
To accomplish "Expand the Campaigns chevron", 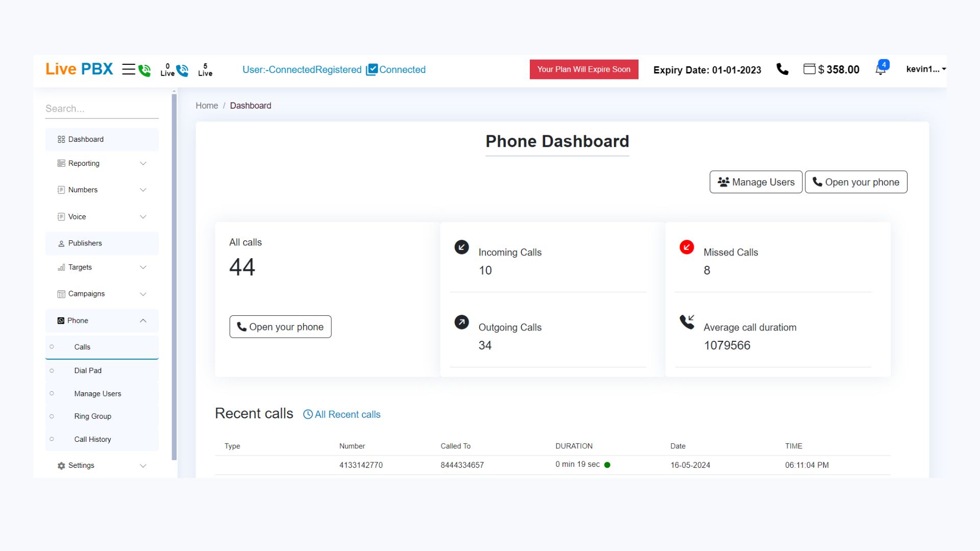I will pyautogui.click(x=143, y=294).
